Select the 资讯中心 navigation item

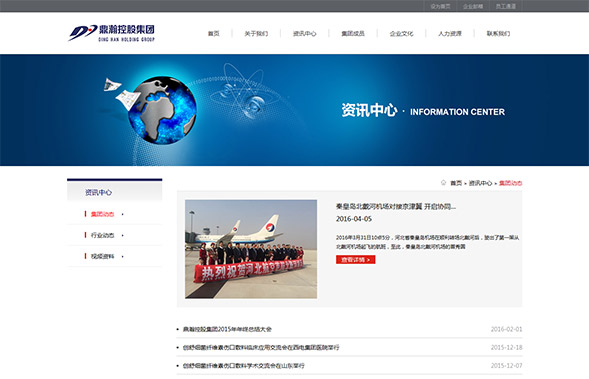pos(305,33)
